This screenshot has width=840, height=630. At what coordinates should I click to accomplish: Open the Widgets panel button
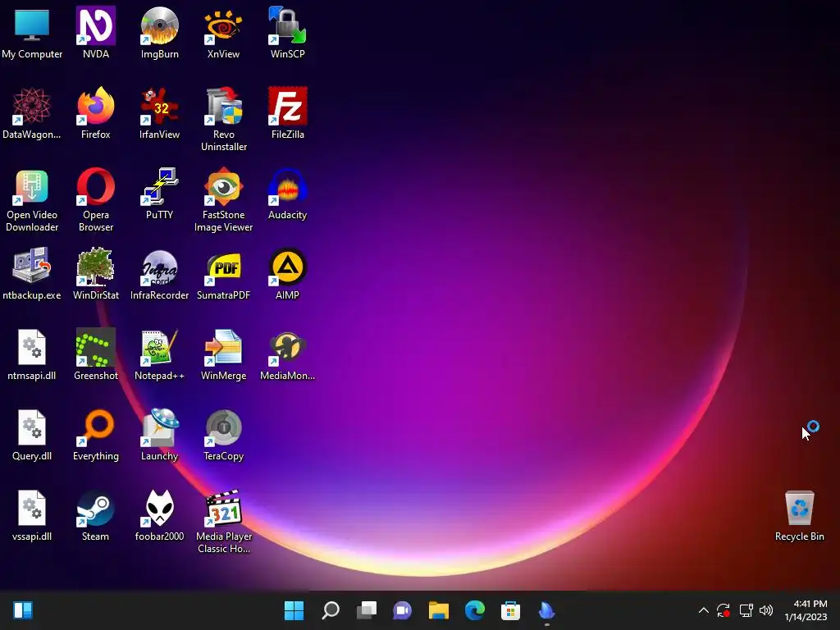23,610
